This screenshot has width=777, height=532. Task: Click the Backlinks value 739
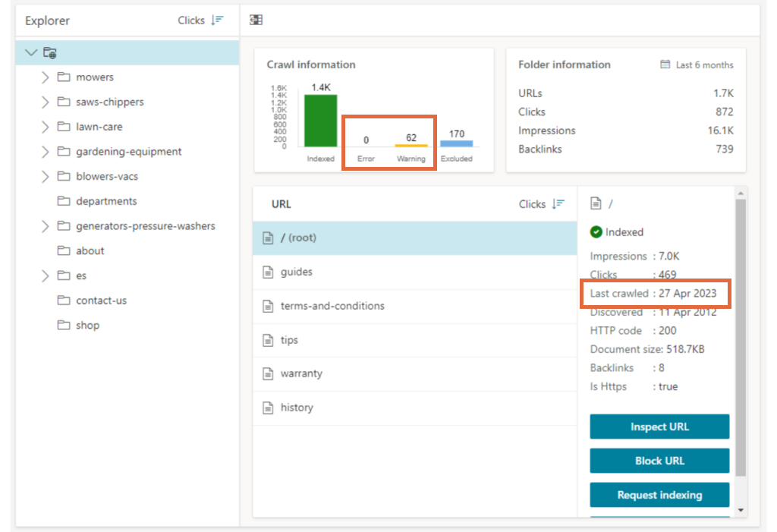725,149
